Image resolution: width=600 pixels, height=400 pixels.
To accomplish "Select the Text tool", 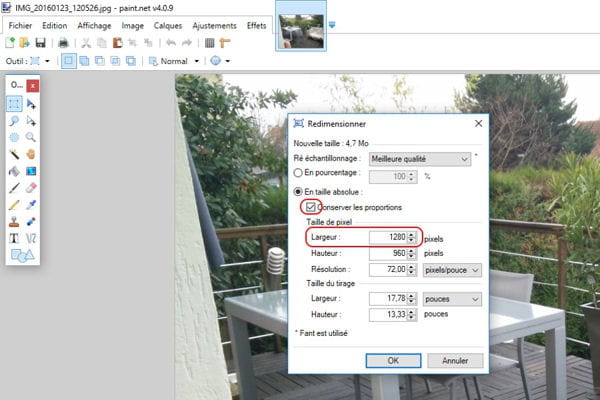I will tap(14, 238).
